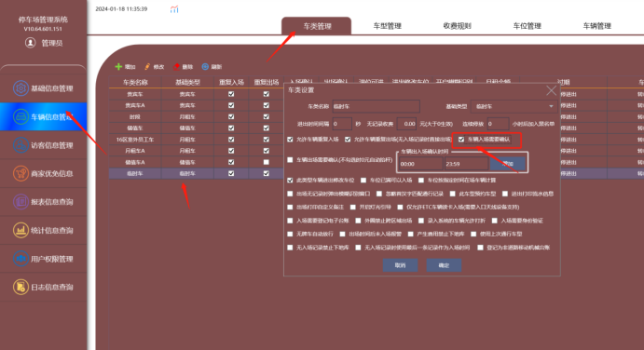Image resolution: width=644 pixels, height=350 pixels.
Task: Click the red eraser 删除 (delete) icon
Action: (x=176, y=66)
